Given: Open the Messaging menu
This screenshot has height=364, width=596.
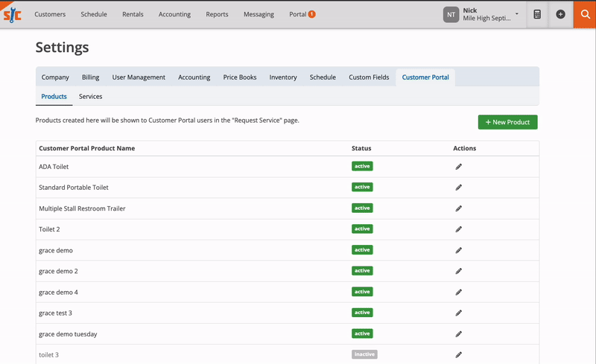Looking at the screenshot, I should [x=259, y=14].
